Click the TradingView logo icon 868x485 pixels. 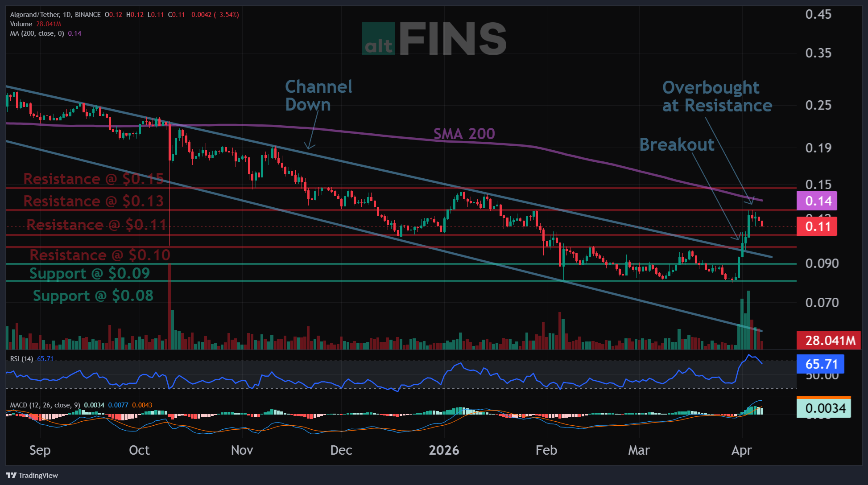coord(11,475)
